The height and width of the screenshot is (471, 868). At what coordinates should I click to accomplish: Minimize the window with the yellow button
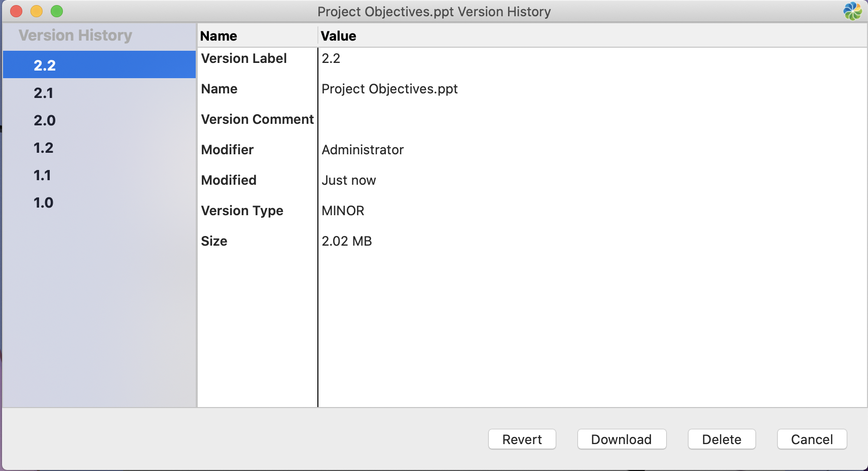(37, 11)
